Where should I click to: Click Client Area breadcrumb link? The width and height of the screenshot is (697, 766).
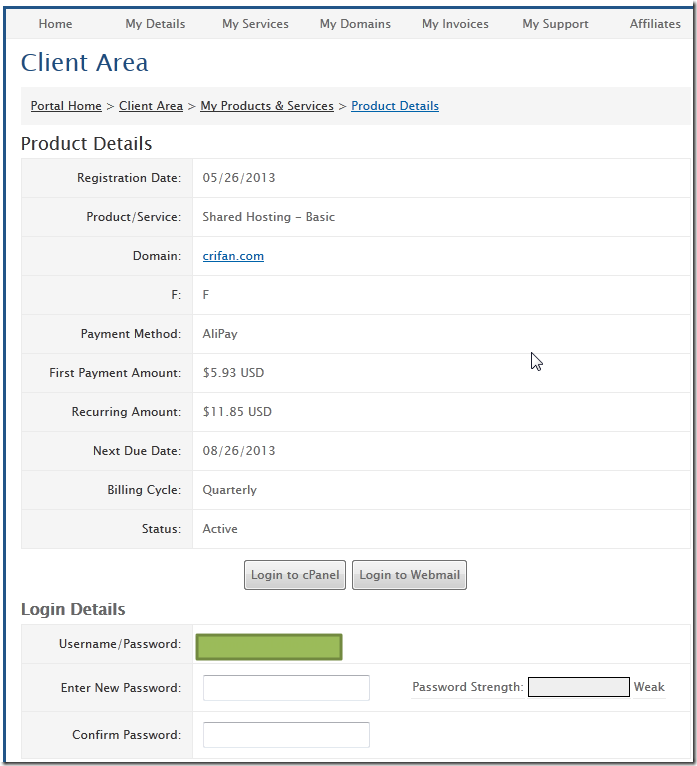click(151, 106)
